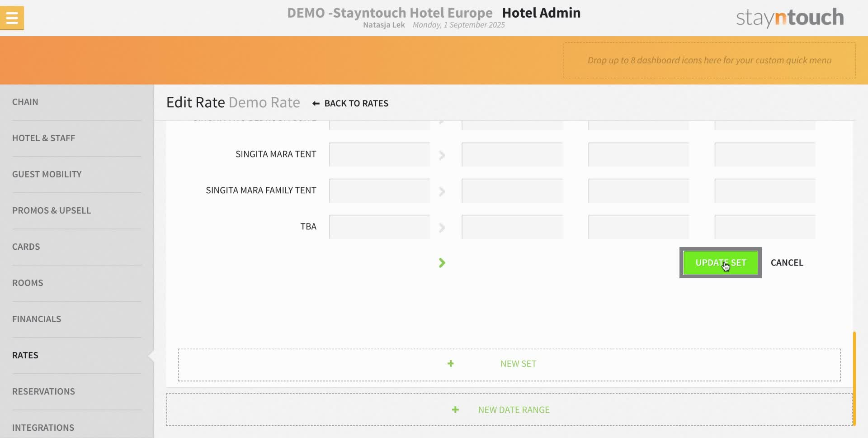The height and width of the screenshot is (438, 868).
Task: Click the Stayntouch logo
Action: pyautogui.click(x=790, y=18)
